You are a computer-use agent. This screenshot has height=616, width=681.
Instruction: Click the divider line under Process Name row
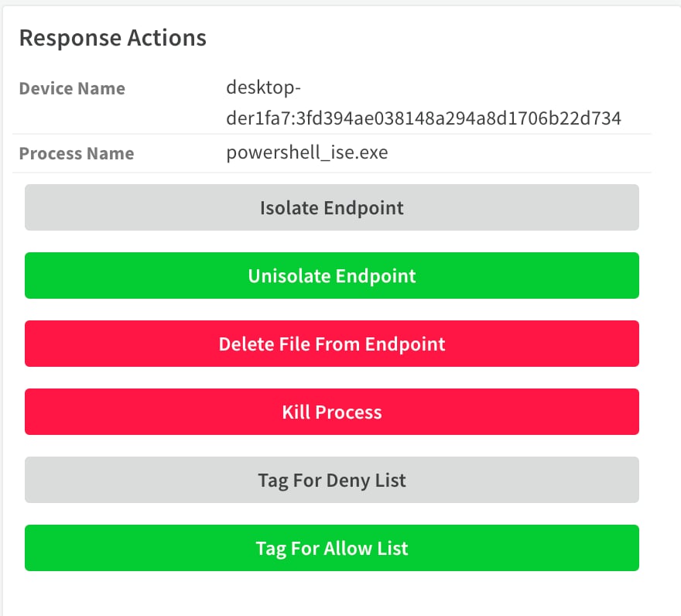332,173
